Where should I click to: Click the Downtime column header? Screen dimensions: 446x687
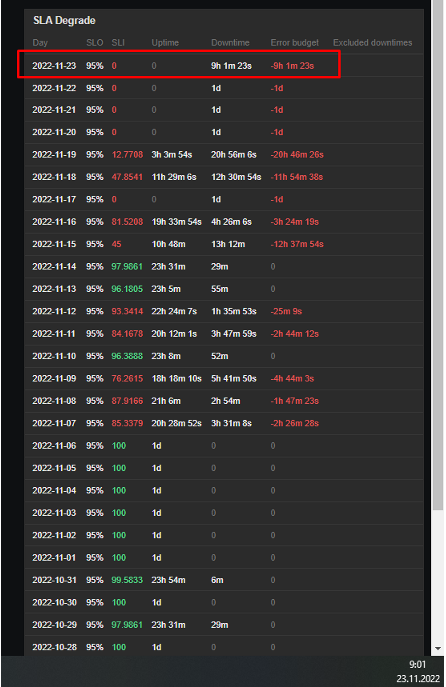coord(230,43)
